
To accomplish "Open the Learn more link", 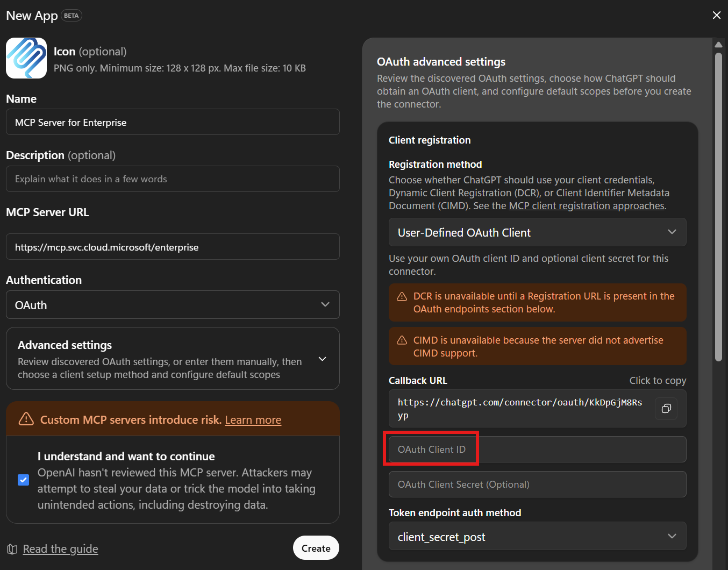I will pyautogui.click(x=253, y=419).
